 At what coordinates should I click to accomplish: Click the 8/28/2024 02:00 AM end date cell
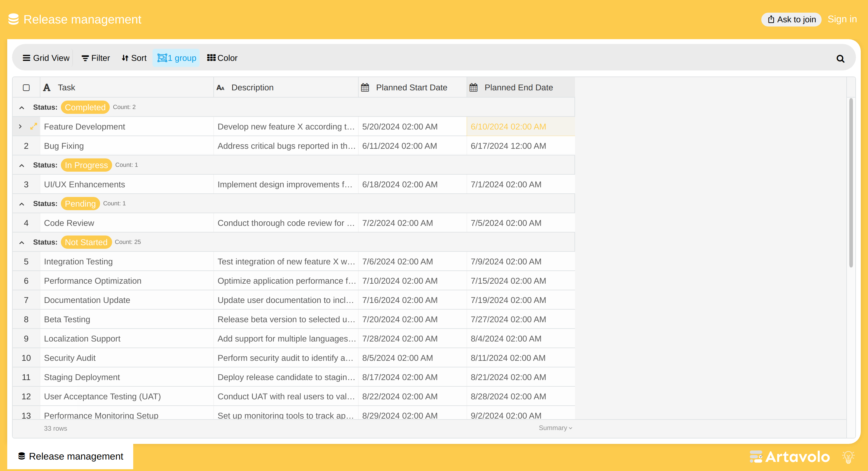(521, 396)
